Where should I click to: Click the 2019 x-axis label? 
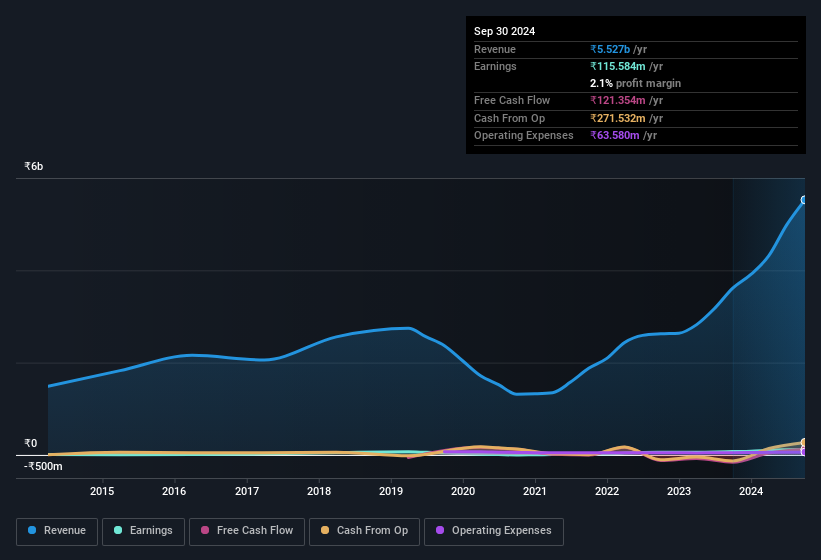391,491
